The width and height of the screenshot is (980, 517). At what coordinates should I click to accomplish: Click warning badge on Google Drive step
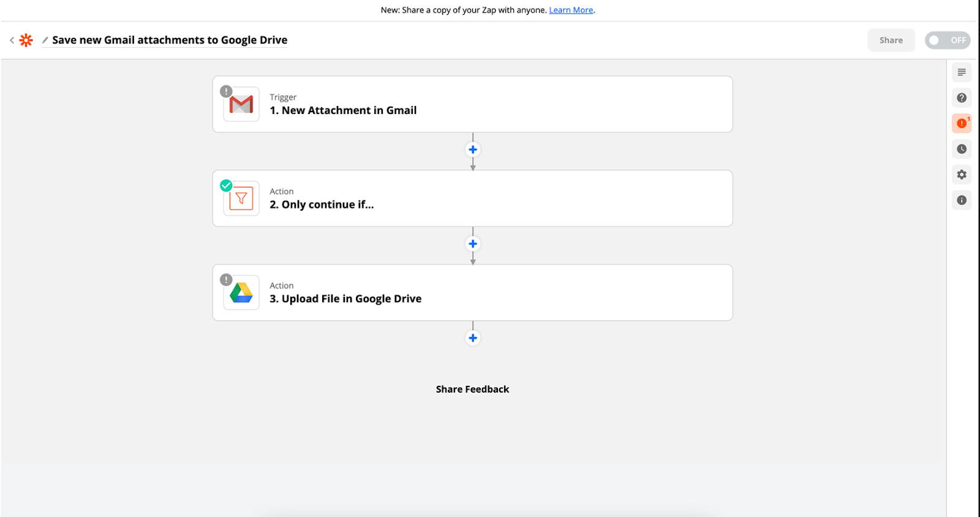[226, 279]
